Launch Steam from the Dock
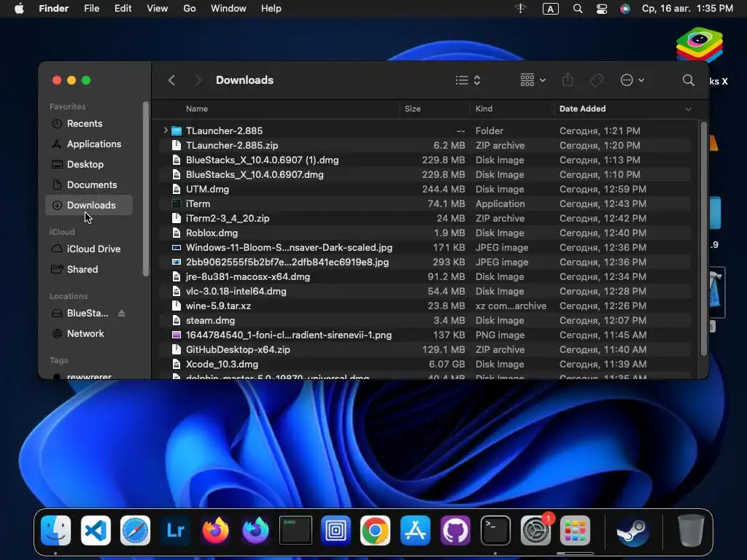Screen dimensions: 747x560 (632, 530)
